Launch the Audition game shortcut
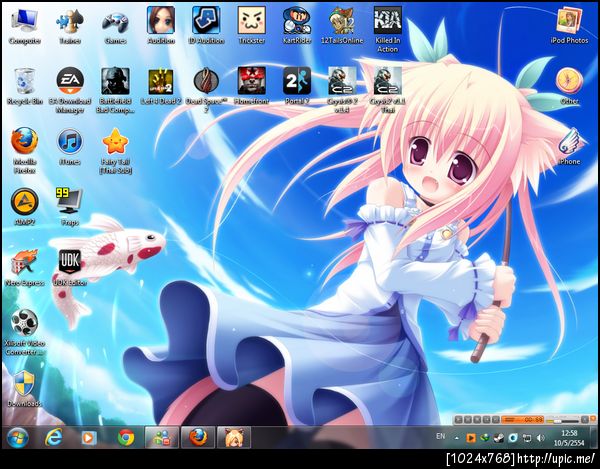600x469 pixels. click(161, 26)
